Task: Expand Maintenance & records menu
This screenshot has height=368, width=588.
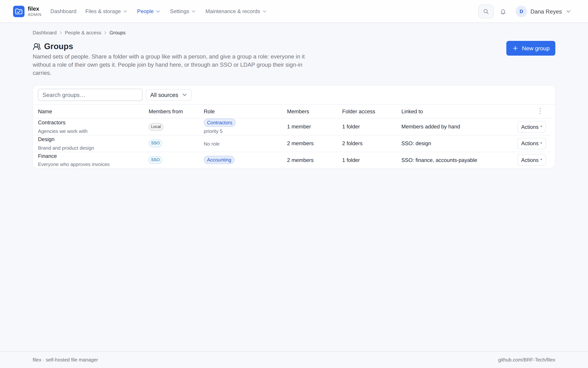Action: coord(236,11)
